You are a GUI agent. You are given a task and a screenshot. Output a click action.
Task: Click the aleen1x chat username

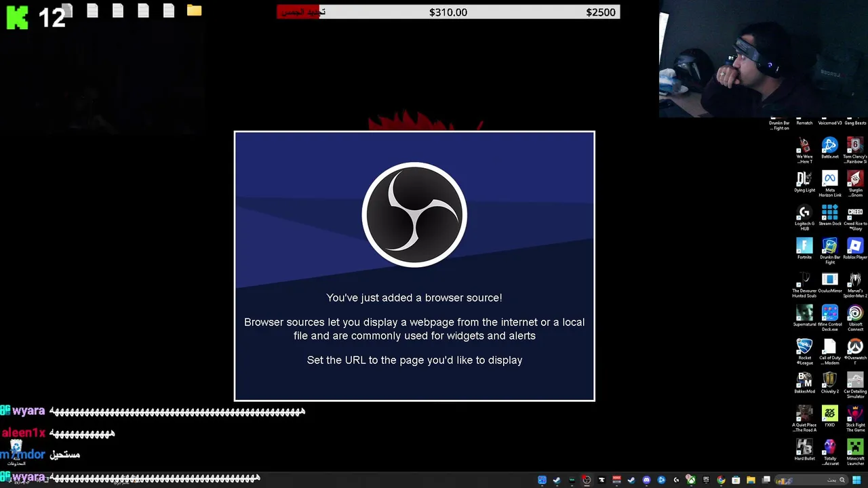click(24, 432)
